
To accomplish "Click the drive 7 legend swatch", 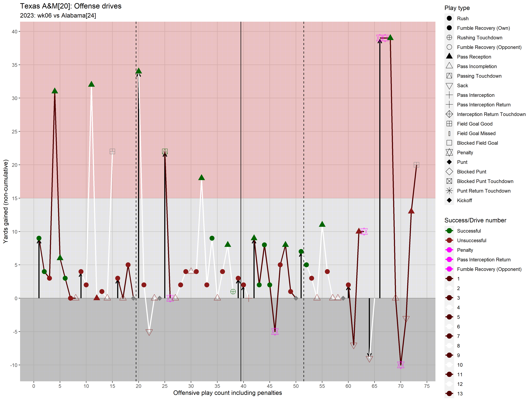I will coord(449,336).
